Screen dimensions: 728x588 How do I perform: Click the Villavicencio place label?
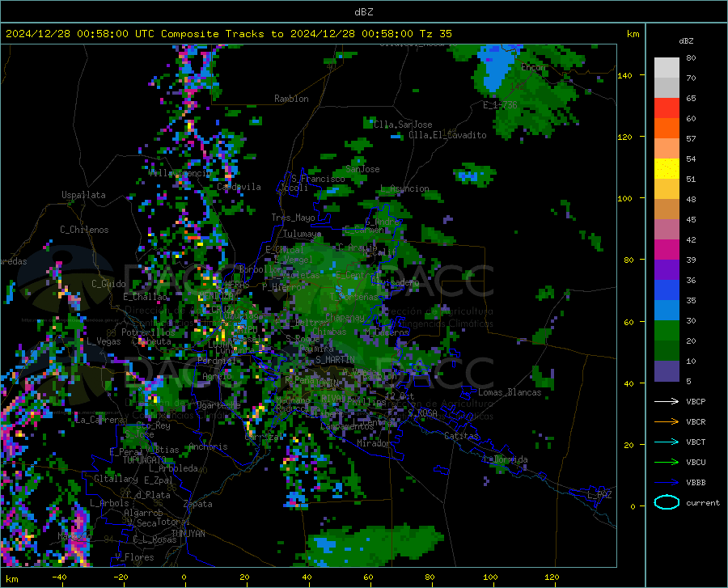[x=180, y=173]
